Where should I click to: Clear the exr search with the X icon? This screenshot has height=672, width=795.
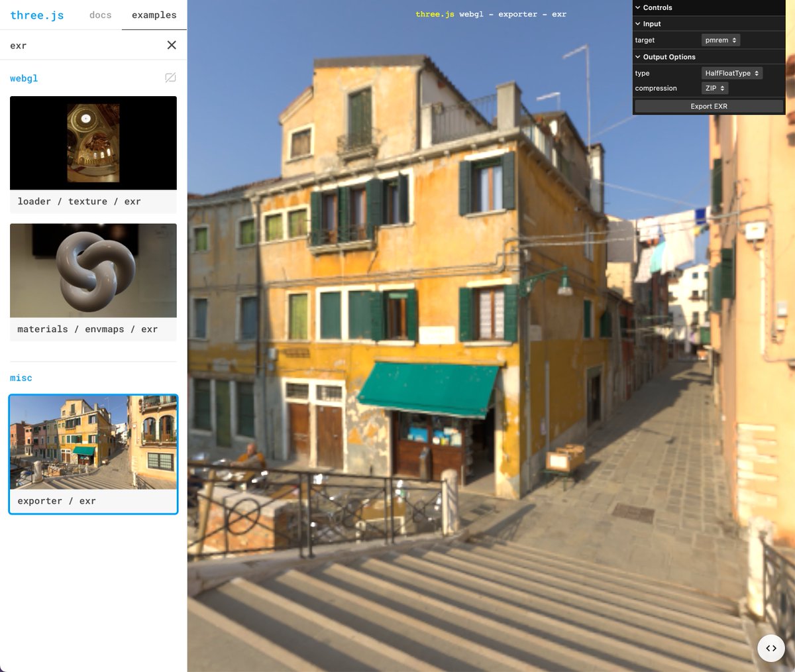172,45
